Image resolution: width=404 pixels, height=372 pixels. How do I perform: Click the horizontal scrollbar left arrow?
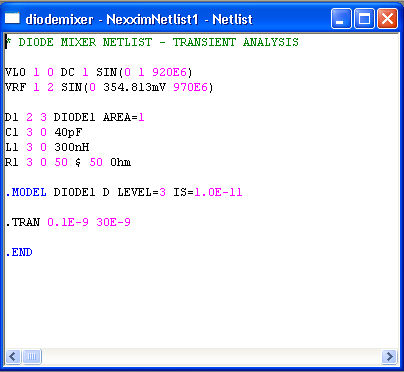(x=13, y=357)
